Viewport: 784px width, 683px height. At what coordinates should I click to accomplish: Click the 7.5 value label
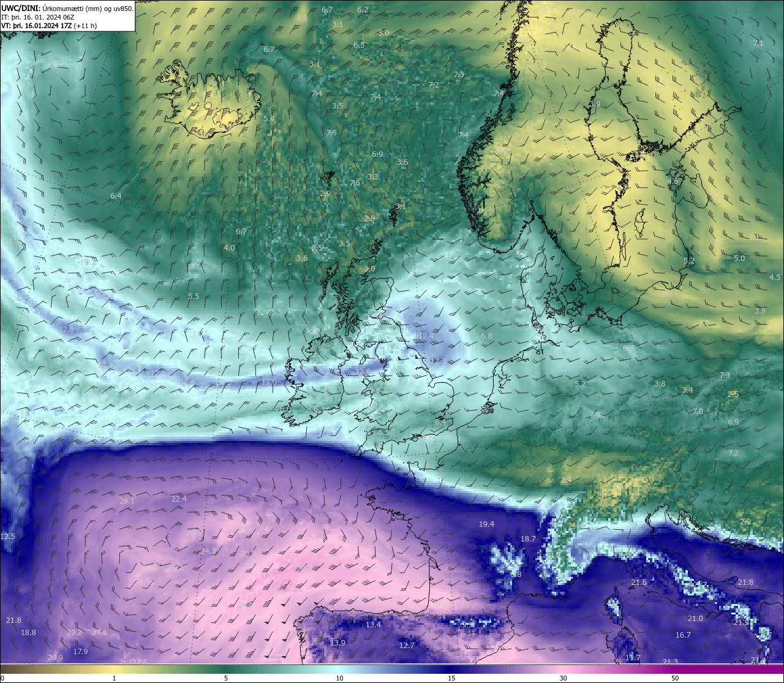click(x=331, y=132)
